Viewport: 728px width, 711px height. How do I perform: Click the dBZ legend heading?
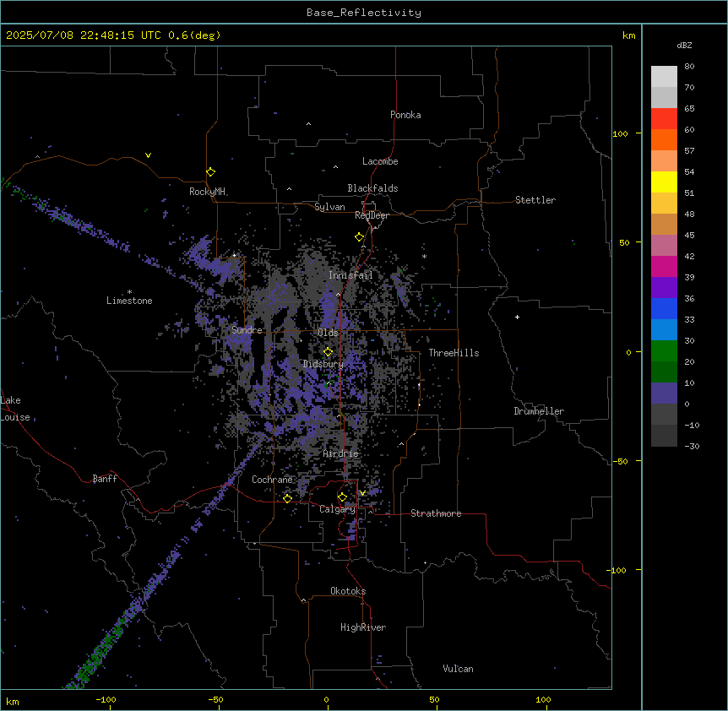click(x=684, y=45)
